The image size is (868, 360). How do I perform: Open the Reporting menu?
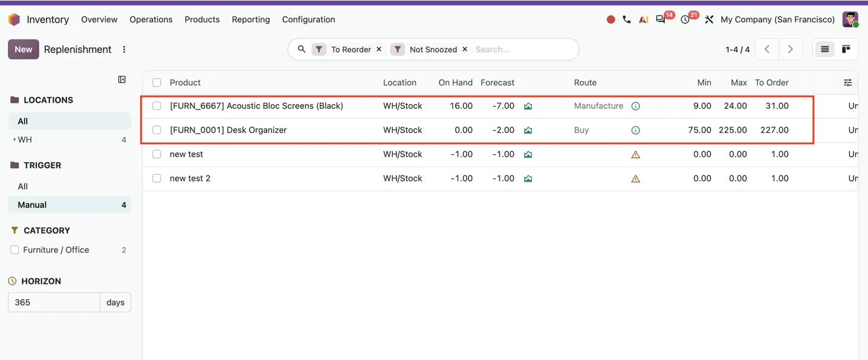[251, 19]
